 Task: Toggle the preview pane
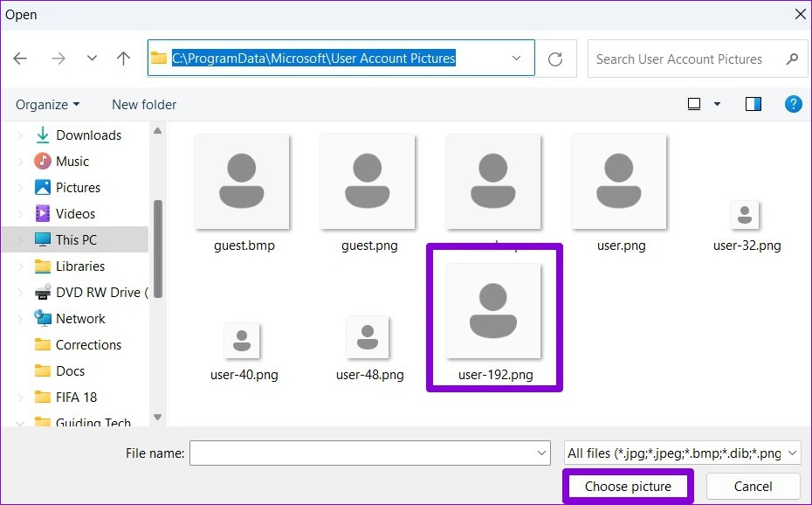point(752,103)
